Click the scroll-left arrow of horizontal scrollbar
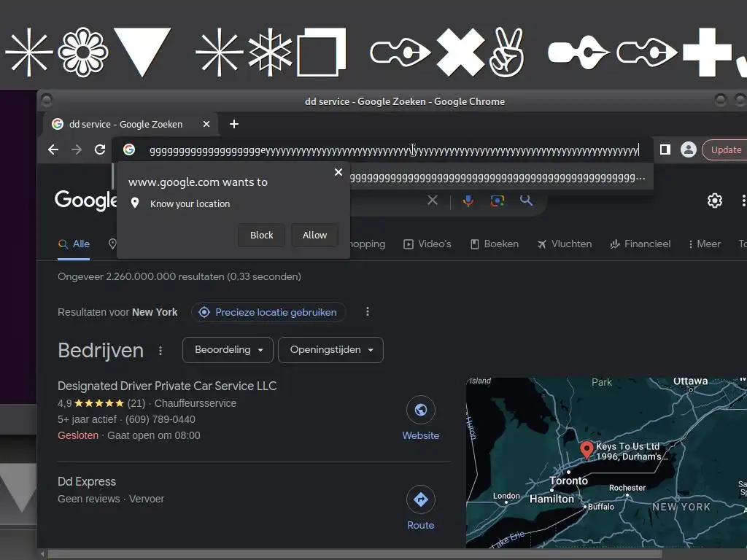This screenshot has height=560, width=747. [42, 554]
